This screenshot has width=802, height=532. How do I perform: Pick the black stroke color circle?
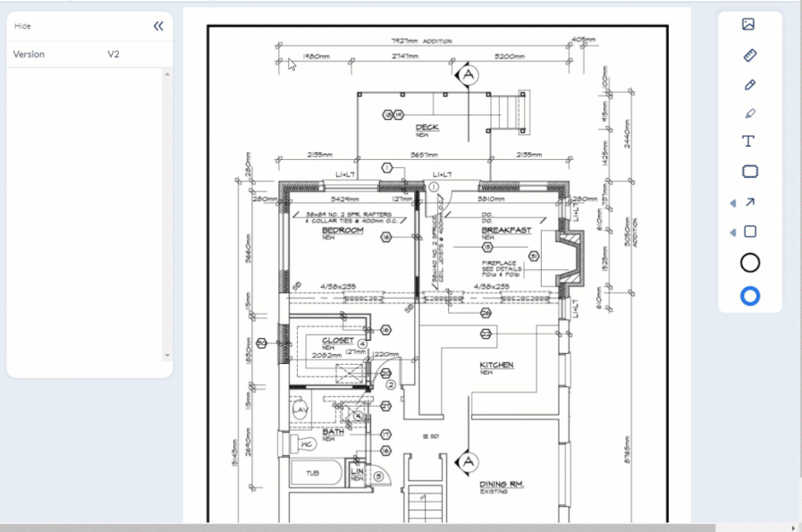click(x=750, y=263)
